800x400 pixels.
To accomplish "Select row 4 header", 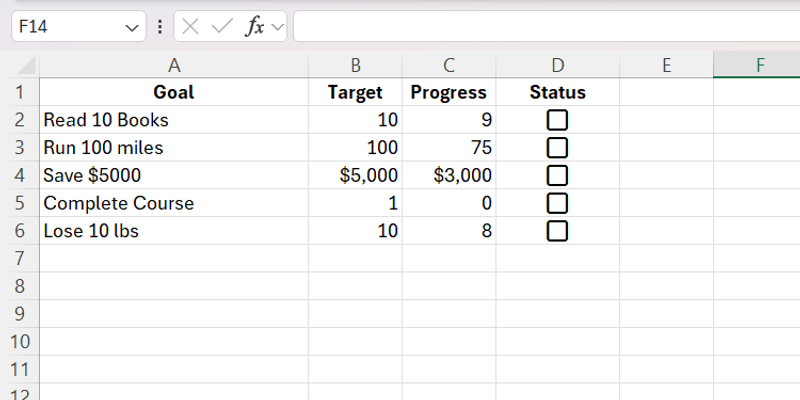I will 19,176.
